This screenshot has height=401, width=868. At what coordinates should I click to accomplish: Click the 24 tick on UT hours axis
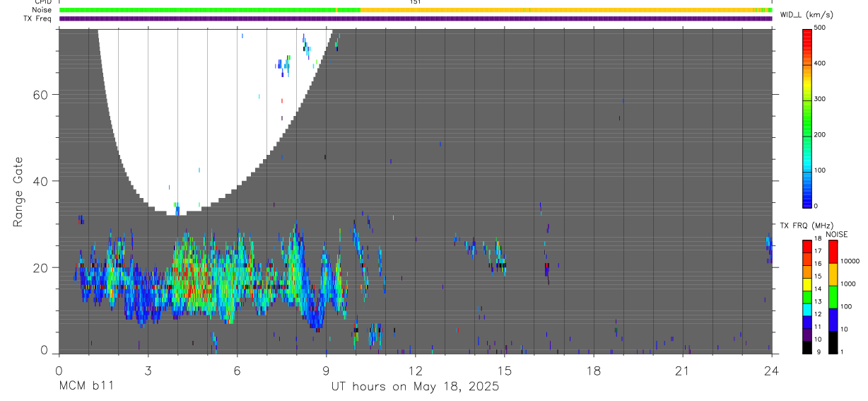[772, 371]
